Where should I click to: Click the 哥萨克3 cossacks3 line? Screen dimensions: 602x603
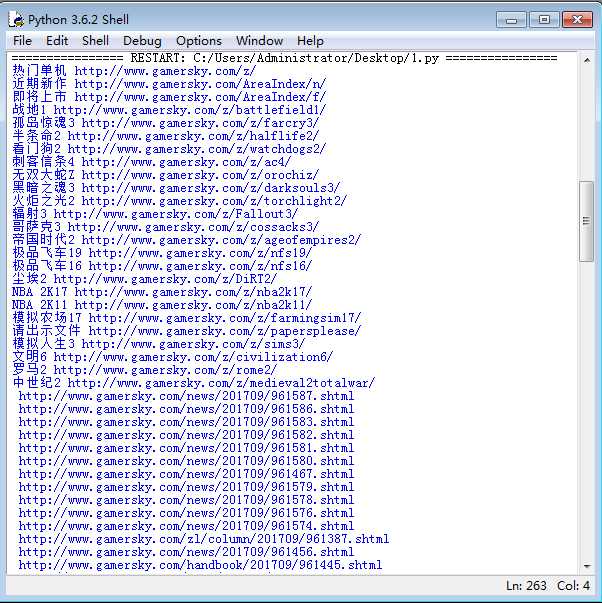pos(165,227)
